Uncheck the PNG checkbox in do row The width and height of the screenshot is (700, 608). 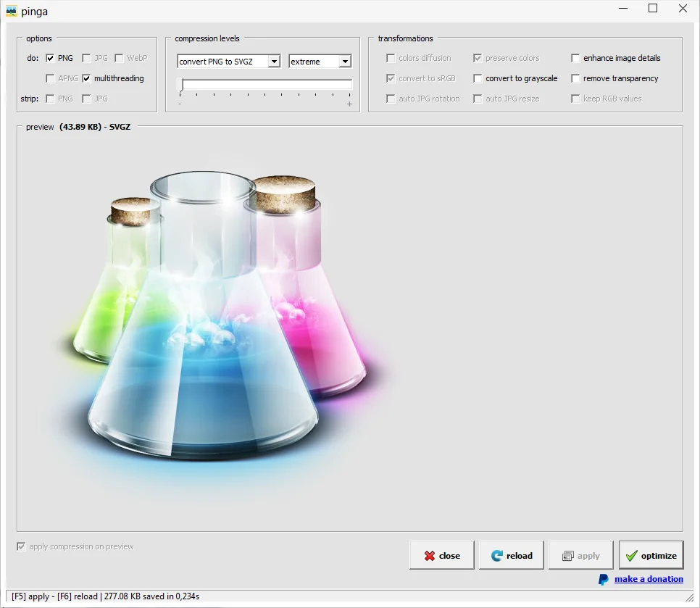point(50,58)
